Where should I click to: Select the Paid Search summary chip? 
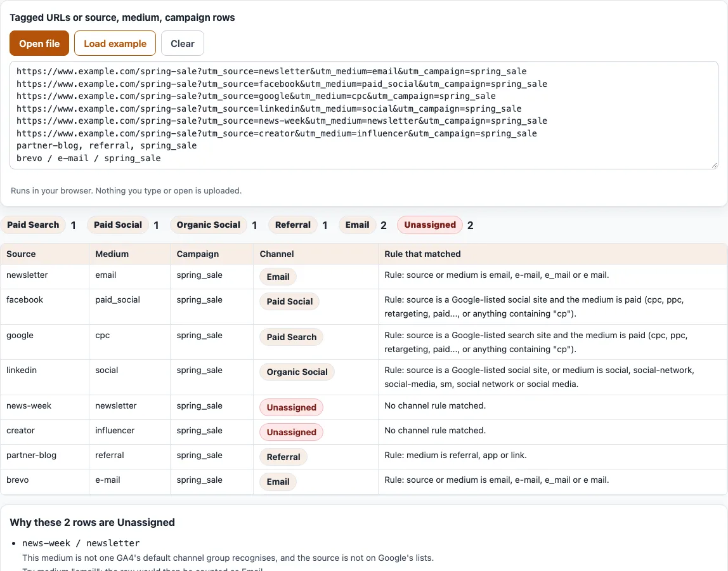33,225
